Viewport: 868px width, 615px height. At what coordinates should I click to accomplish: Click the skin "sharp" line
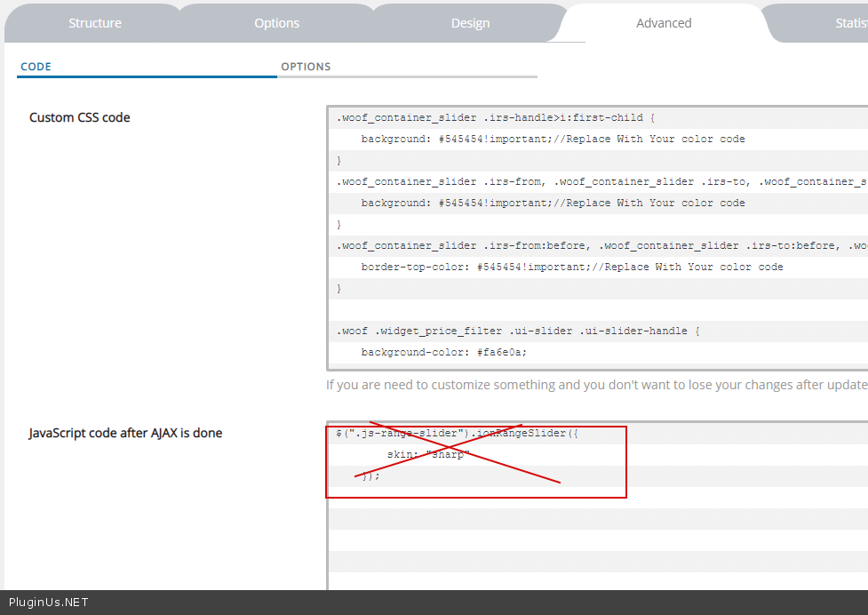pos(427,455)
